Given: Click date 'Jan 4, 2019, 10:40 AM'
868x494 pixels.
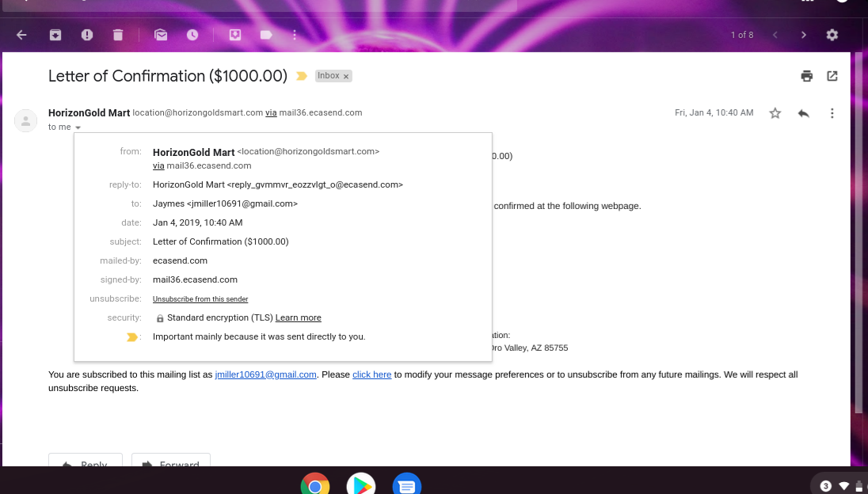Looking at the screenshot, I should (198, 223).
